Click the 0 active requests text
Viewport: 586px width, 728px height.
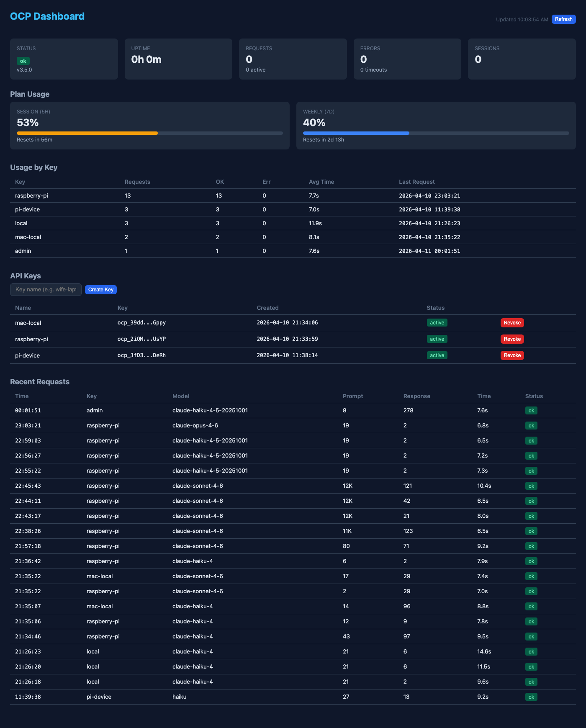256,70
